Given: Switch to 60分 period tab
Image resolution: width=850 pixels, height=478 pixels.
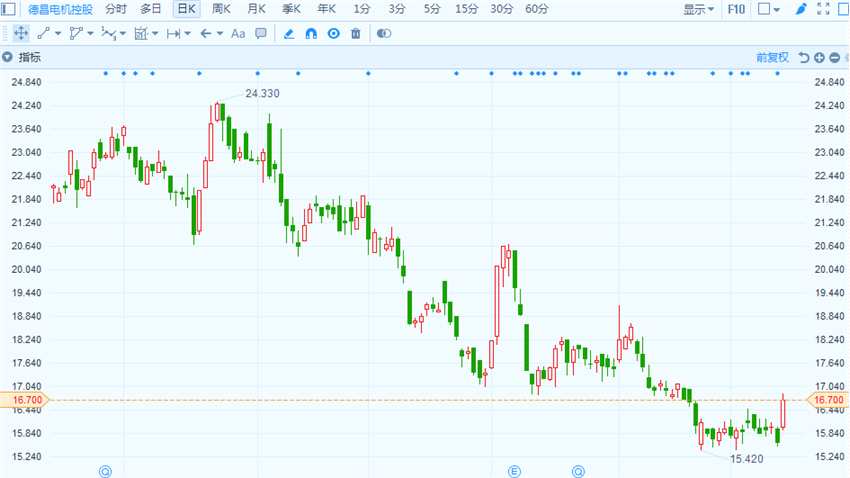Looking at the screenshot, I should [x=537, y=9].
